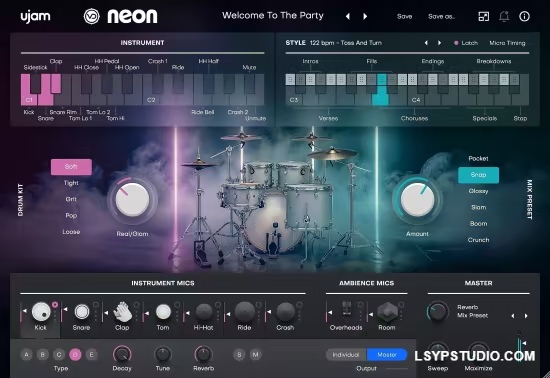Click the Kick drum mic icon
The image size is (550, 378).
coord(41,311)
